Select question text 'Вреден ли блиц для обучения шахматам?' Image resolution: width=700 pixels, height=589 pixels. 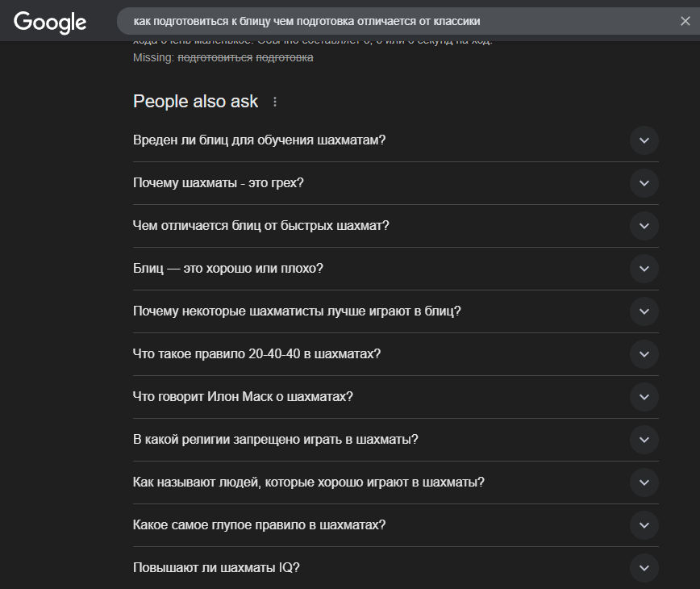pyautogui.click(x=259, y=140)
